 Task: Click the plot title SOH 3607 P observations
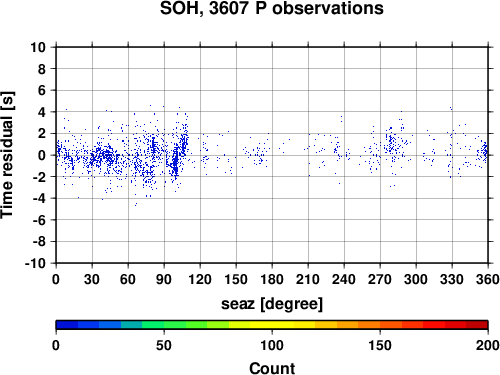click(272, 8)
